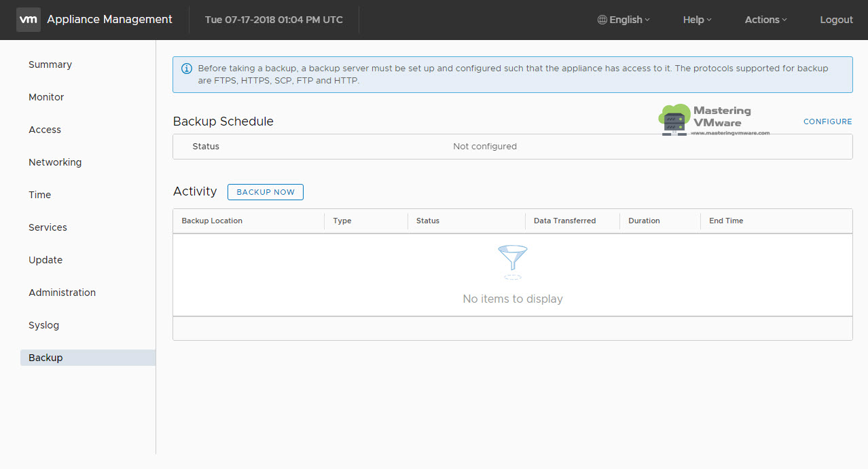Start a backup with BACKUP NOW

265,191
